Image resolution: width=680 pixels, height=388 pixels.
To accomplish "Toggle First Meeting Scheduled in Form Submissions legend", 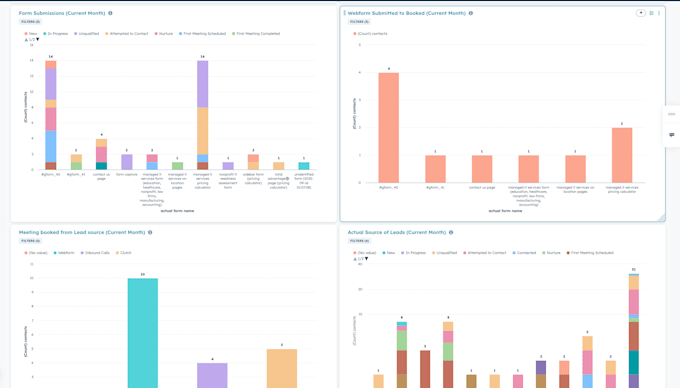I will (203, 33).
